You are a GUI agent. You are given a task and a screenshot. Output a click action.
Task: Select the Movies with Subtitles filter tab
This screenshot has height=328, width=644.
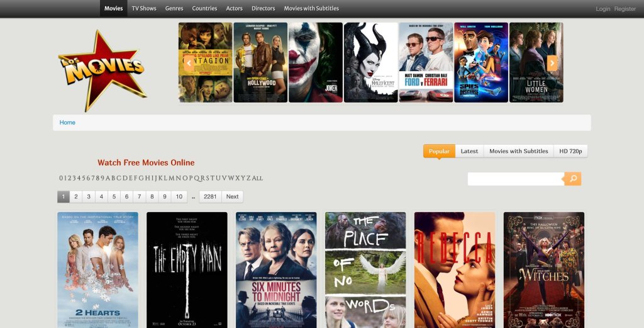pyautogui.click(x=519, y=151)
